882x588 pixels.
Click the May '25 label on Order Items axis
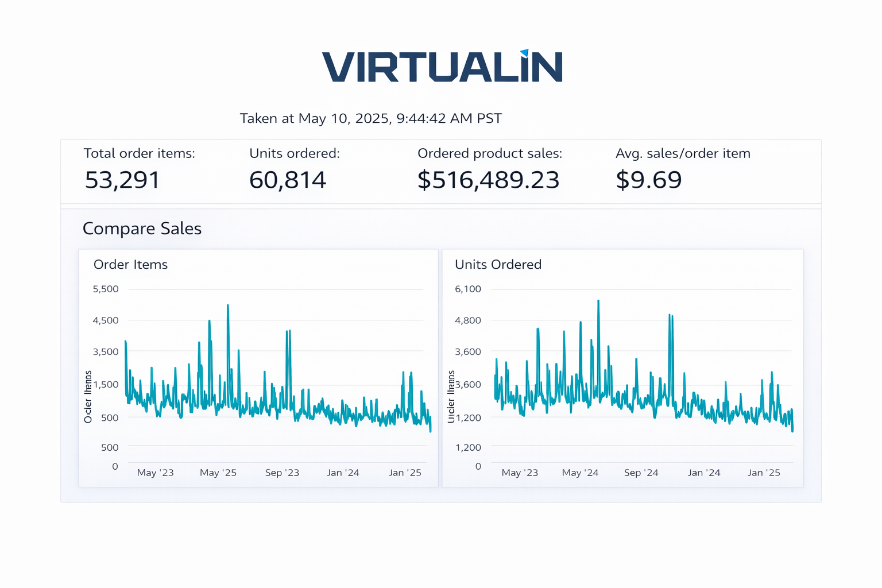[x=218, y=473]
